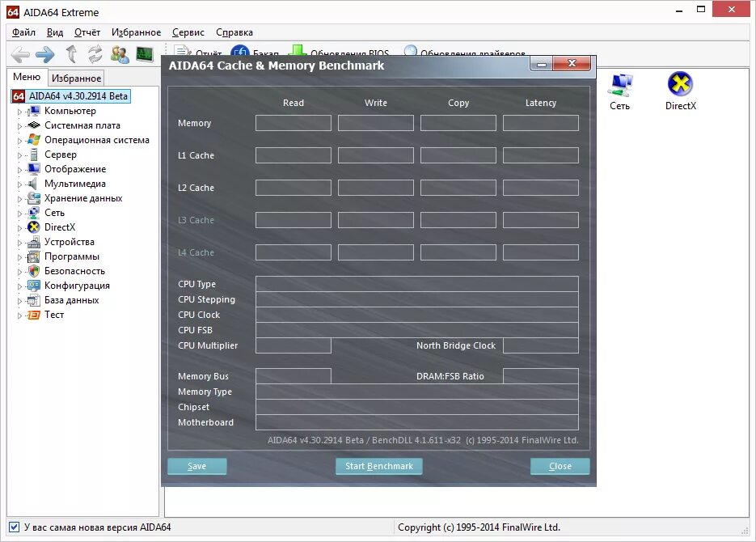Expand the DirectX tree node
The height and width of the screenshot is (542, 756).
coord(19,228)
